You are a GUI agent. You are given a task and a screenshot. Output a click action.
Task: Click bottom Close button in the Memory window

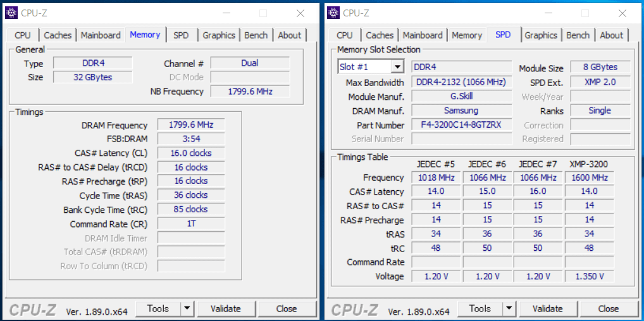(x=286, y=308)
